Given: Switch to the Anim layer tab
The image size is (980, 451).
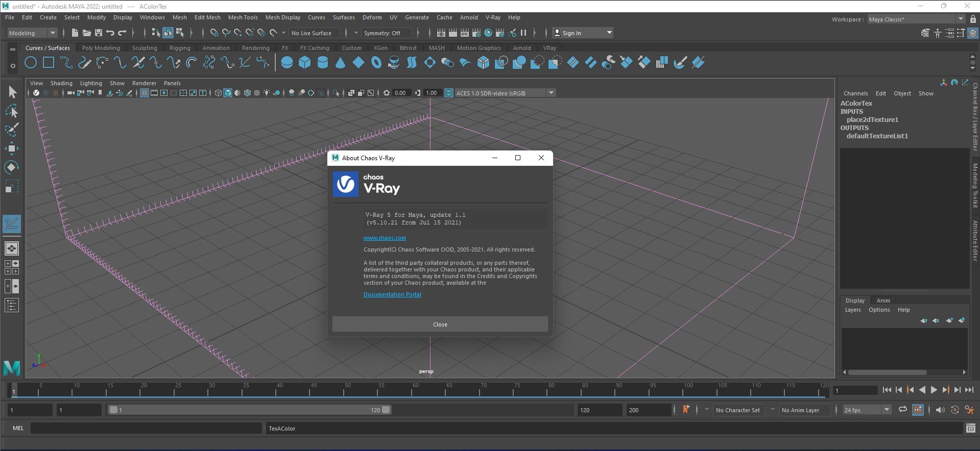Looking at the screenshot, I should point(883,300).
